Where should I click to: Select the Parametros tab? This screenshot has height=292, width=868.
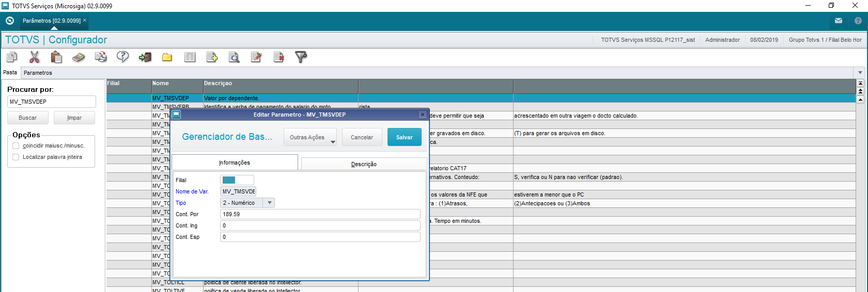click(38, 73)
